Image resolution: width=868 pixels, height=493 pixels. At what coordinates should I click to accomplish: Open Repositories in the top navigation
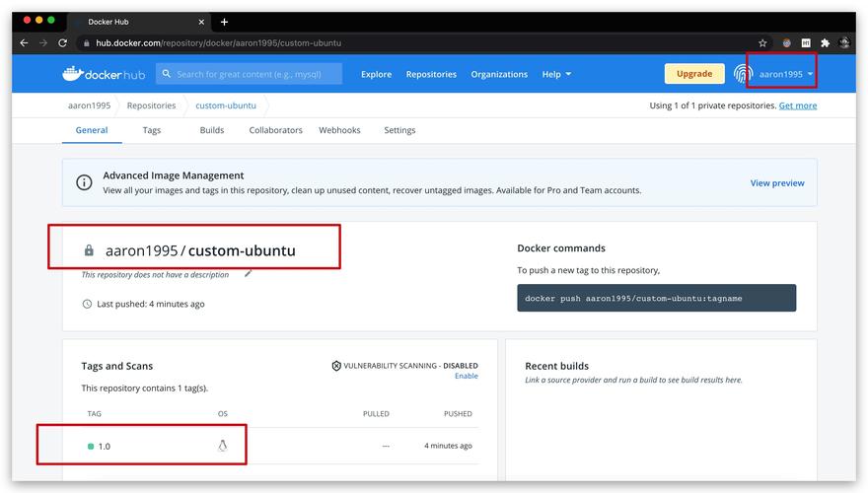click(431, 74)
